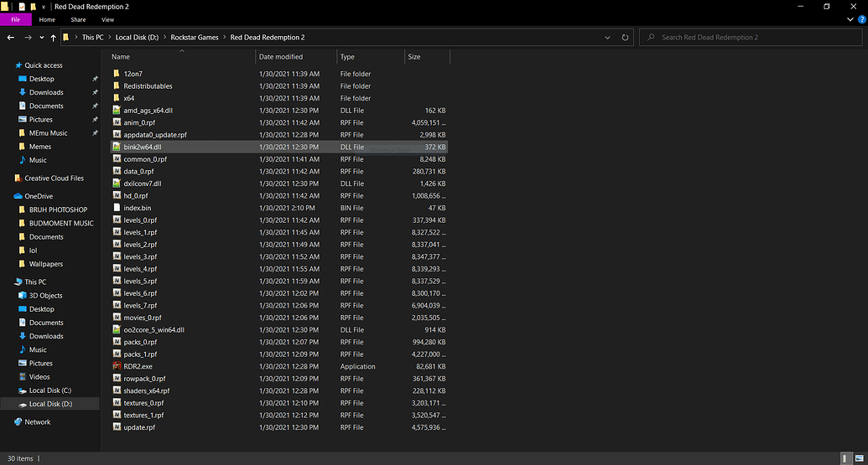868x465 pixels.
Task: Go back with the Back arrow
Action: [x=11, y=37]
